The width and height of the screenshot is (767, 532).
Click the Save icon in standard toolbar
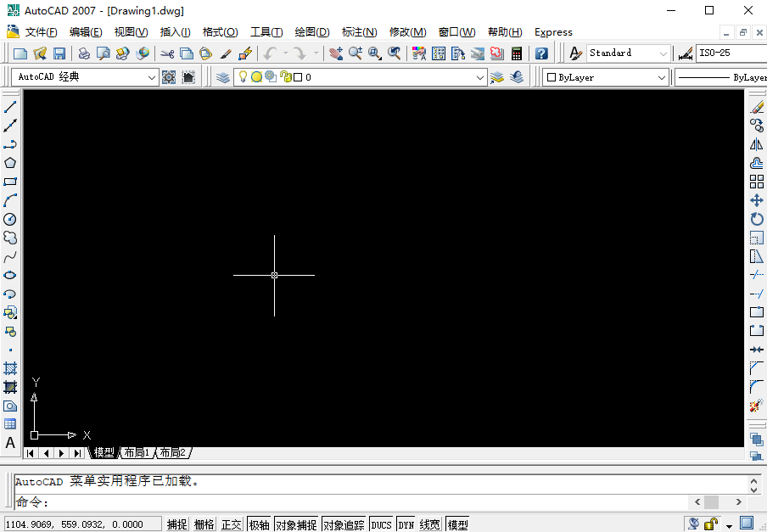tap(59, 53)
